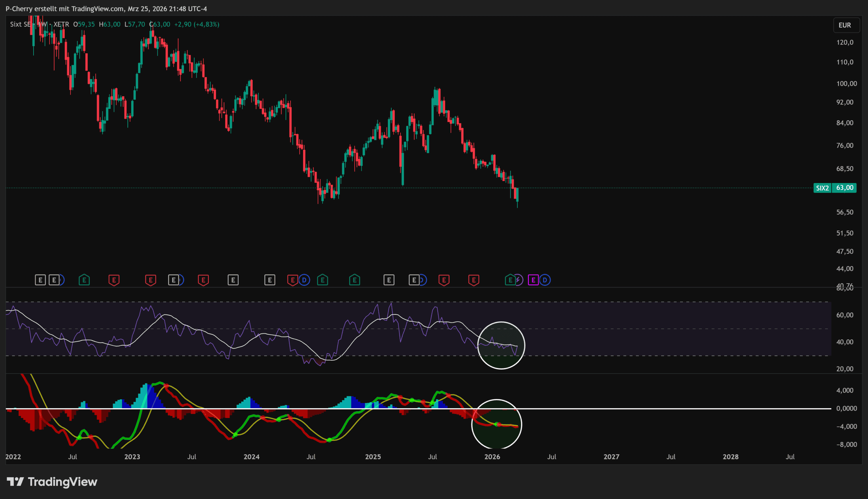Click the blue D marker in mid-2024
The height and width of the screenshot is (499, 868).
pyautogui.click(x=304, y=280)
